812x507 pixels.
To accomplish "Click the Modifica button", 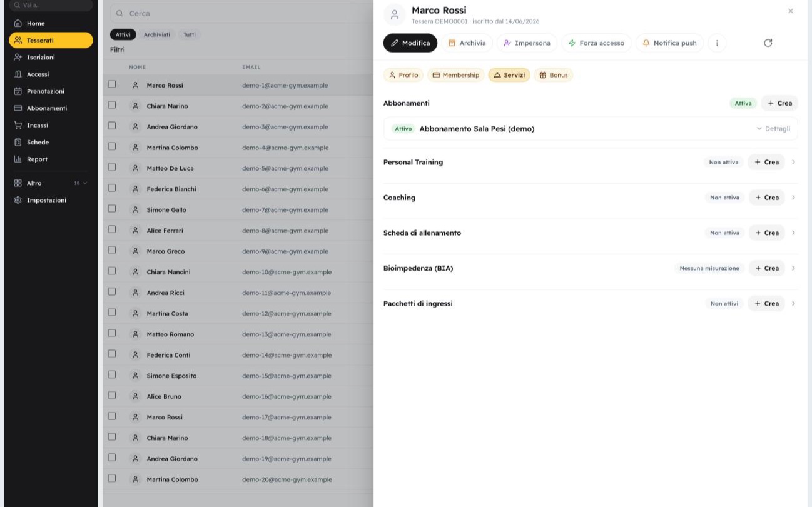I will [x=410, y=43].
